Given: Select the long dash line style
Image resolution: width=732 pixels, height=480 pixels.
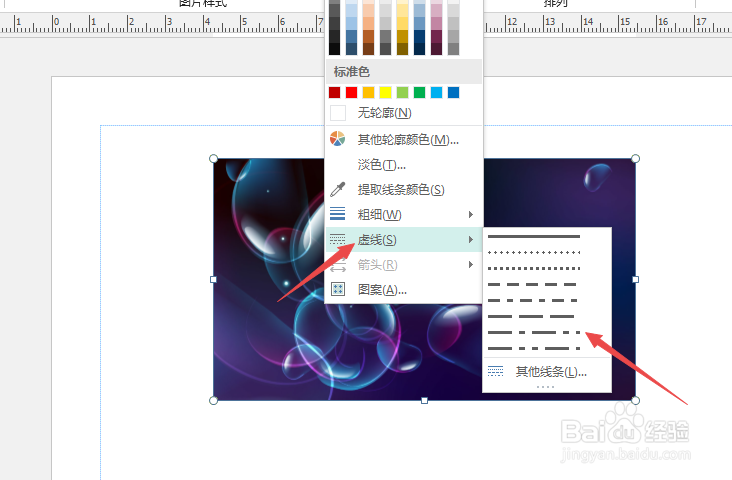Looking at the screenshot, I should [531, 317].
